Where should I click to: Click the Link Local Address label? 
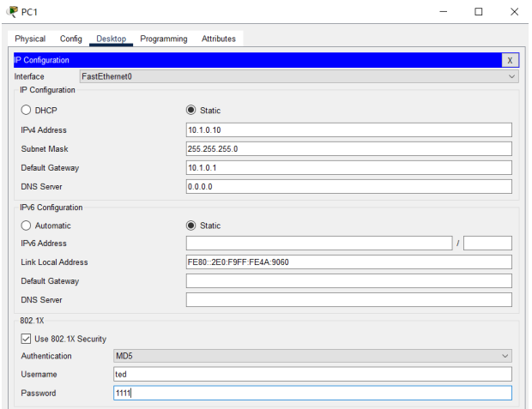pyautogui.click(x=54, y=262)
